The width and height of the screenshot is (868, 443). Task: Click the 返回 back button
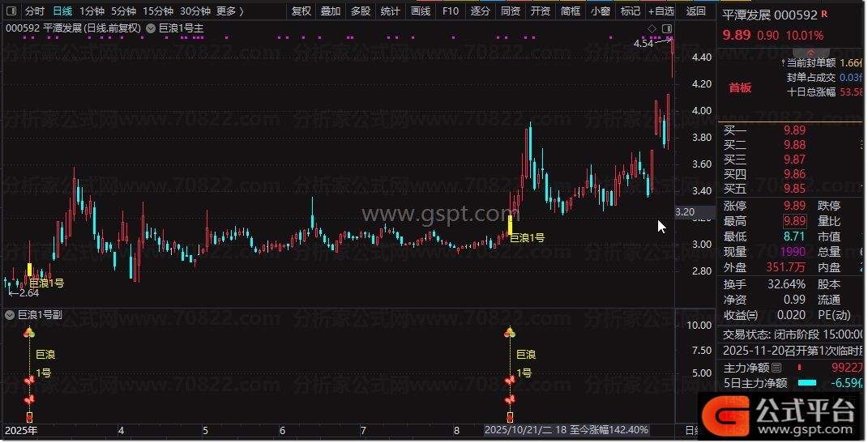click(695, 11)
